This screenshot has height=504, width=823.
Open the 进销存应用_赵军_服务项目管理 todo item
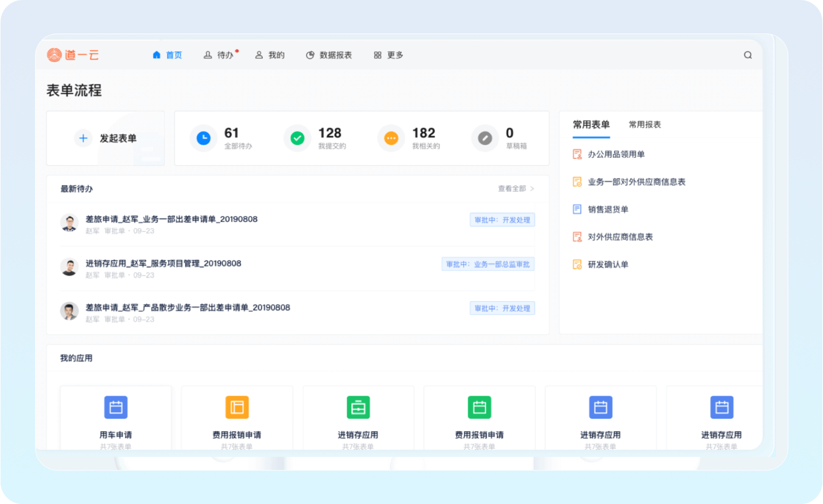pyautogui.click(x=163, y=264)
